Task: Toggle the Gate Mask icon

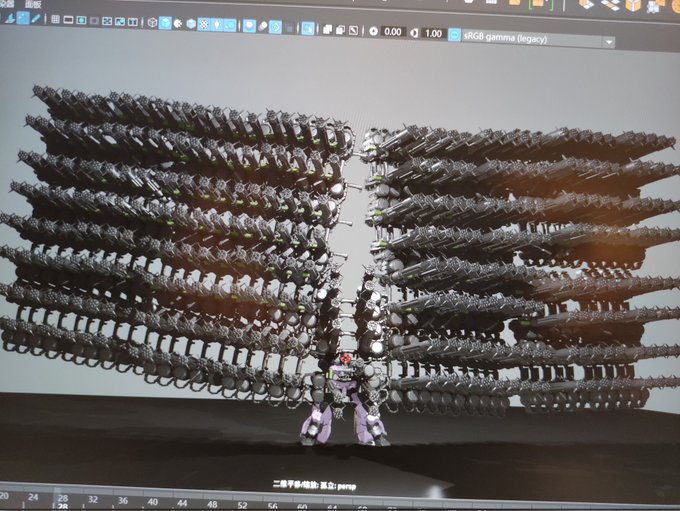Action: pyautogui.click(x=94, y=21)
